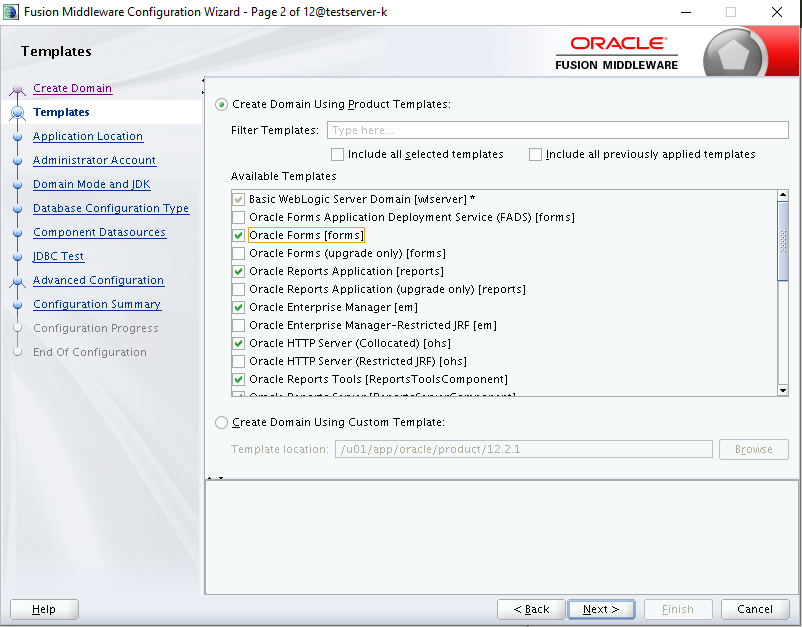This screenshot has height=627, width=802.
Task: Select the Templates step in sidebar
Action: click(x=61, y=113)
